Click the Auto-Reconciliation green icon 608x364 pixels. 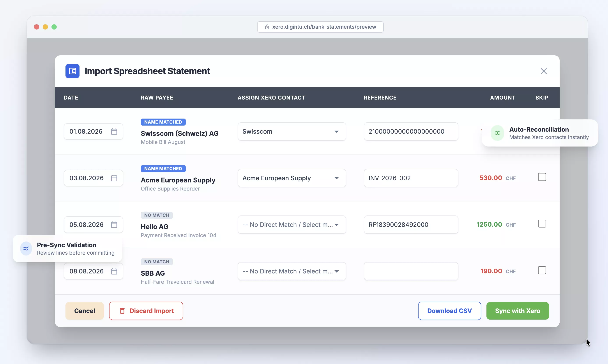pos(497,133)
